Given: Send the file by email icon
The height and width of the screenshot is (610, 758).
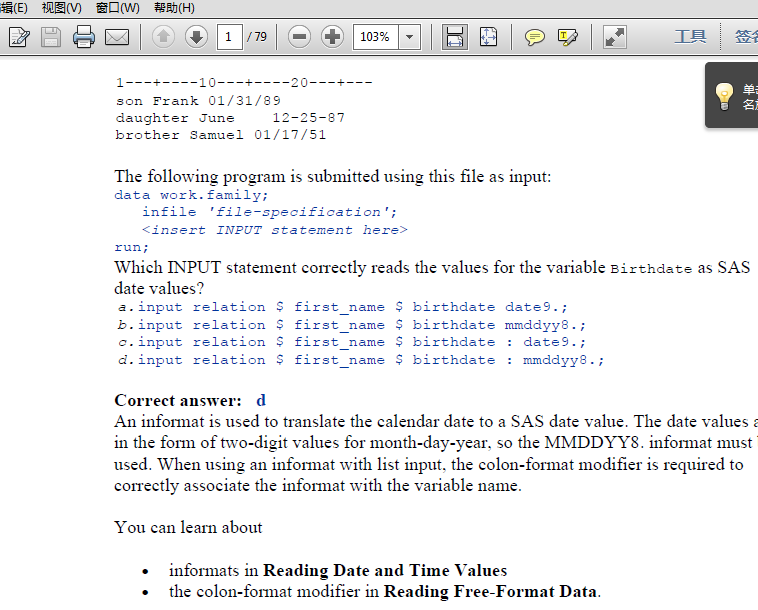Looking at the screenshot, I should tap(117, 37).
